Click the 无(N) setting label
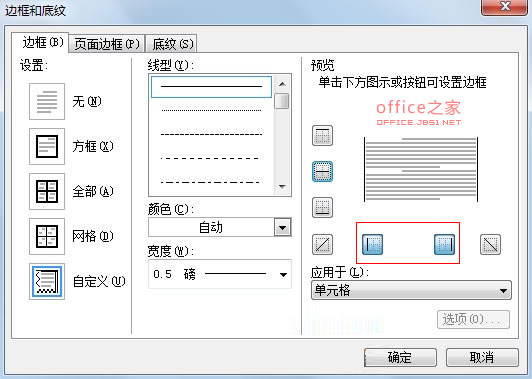 coord(87,101)
